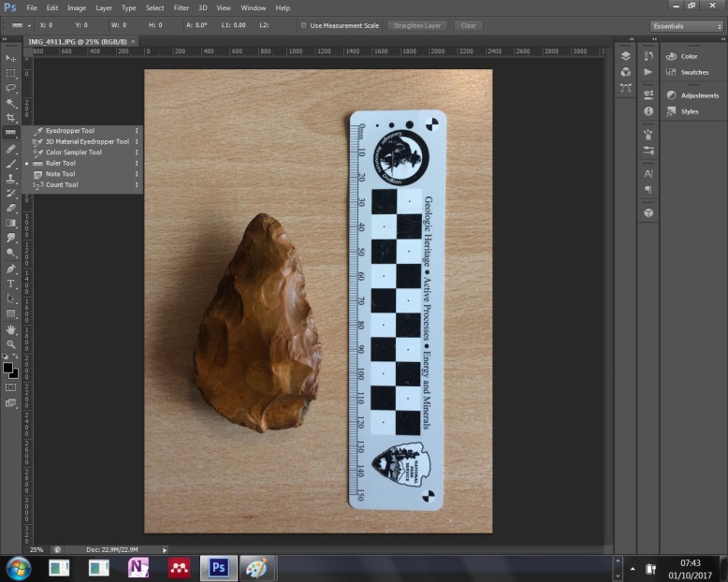Open the File menu
Viewport: 728px width, 582px height.
(32, 7)
